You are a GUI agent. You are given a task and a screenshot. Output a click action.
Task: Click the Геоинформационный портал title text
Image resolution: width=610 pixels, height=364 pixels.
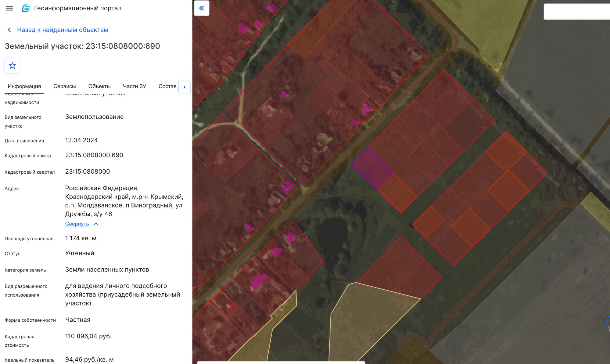point(78,8)
